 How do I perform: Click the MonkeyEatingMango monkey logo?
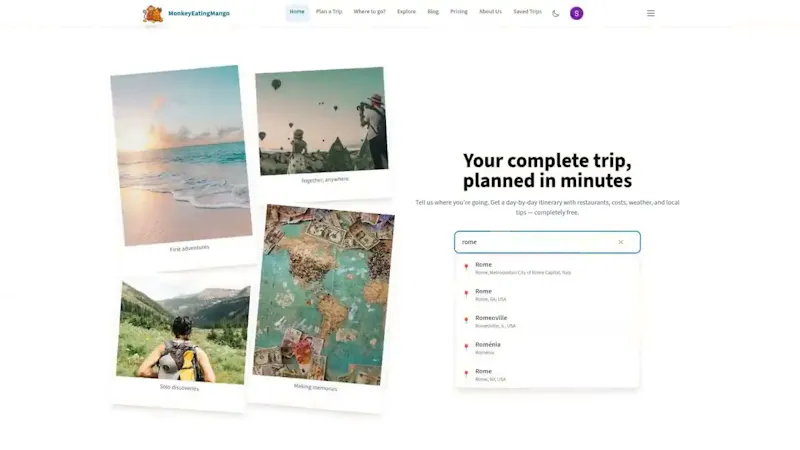pos(153,14)
